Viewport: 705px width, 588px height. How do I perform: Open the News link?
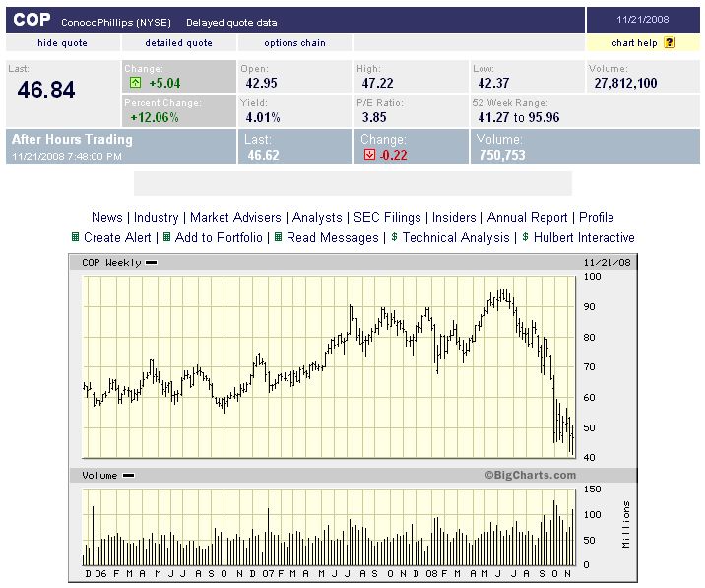tap(107, 217)
